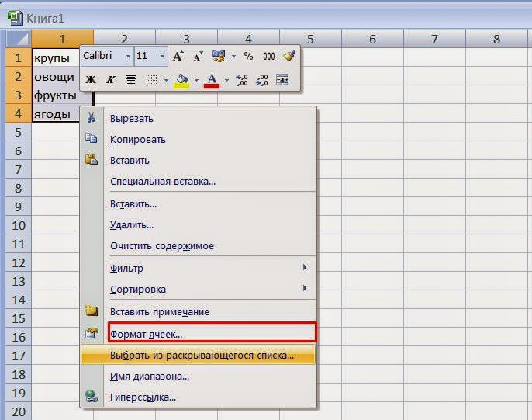532x420 pixels.
Task: Choose Вставить примечание
Action: coord(199,311)
